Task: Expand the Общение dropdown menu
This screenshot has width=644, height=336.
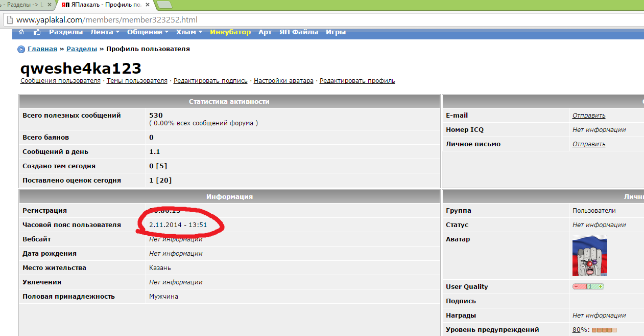Action: click(148, 32)
